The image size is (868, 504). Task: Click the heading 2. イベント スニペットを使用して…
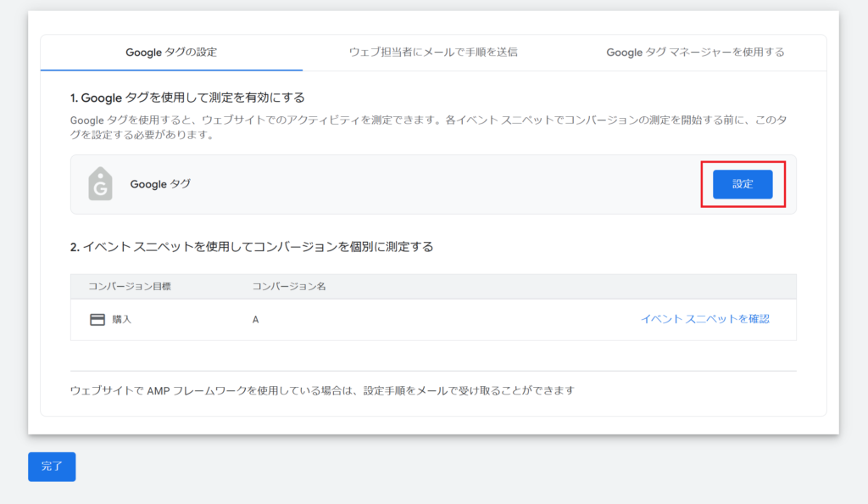(x=251, y=246)
